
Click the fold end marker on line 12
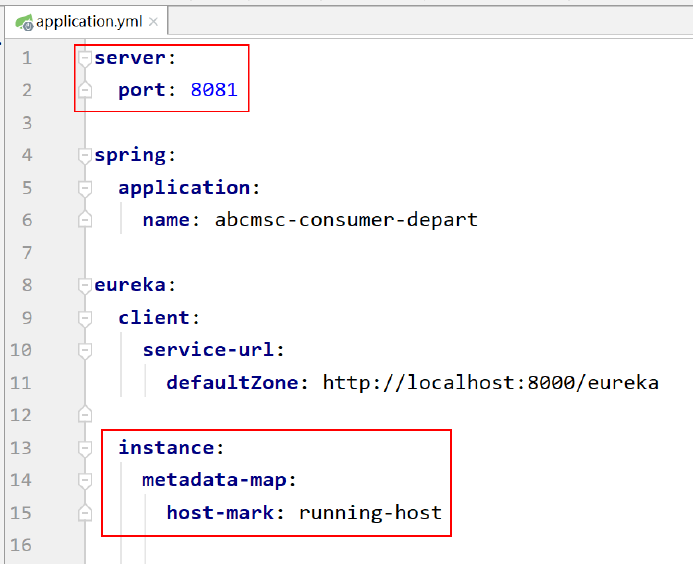click(85, 414)
